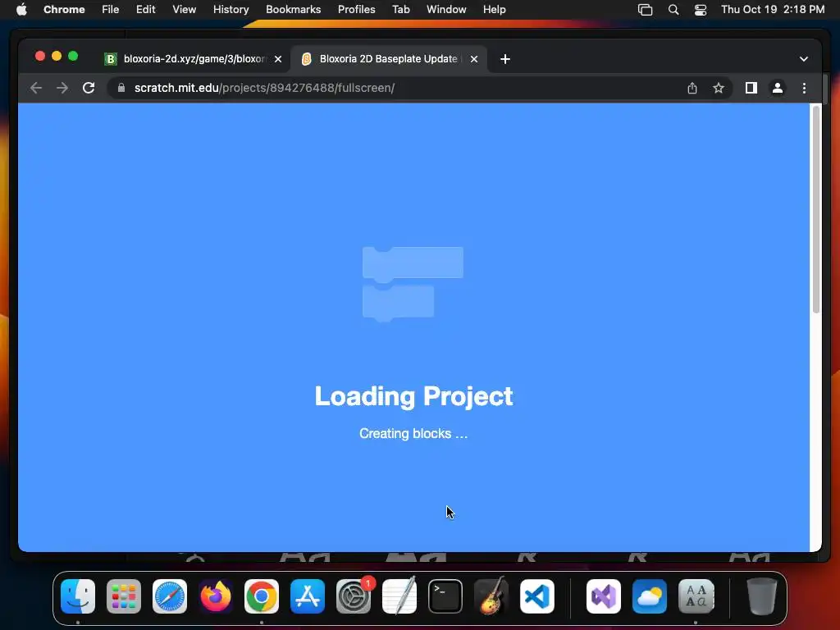The height and width of the screenshot is (630, 840).
Task: Expand the tab search chevron
Action: [804, 59]
